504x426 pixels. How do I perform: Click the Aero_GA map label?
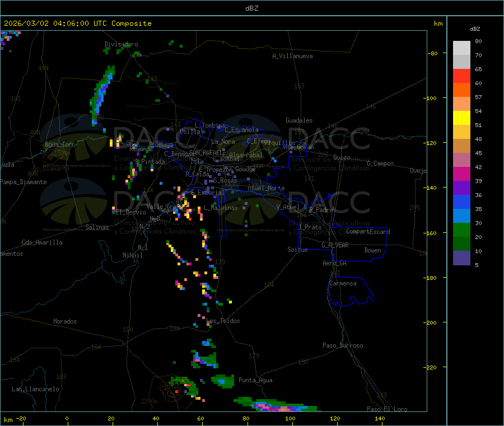point(334,263)
